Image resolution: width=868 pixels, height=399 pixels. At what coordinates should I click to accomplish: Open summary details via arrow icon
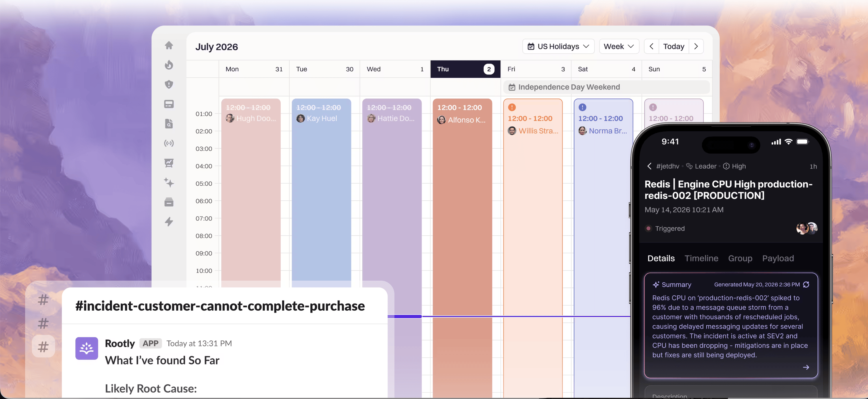(x=806, y=367)
